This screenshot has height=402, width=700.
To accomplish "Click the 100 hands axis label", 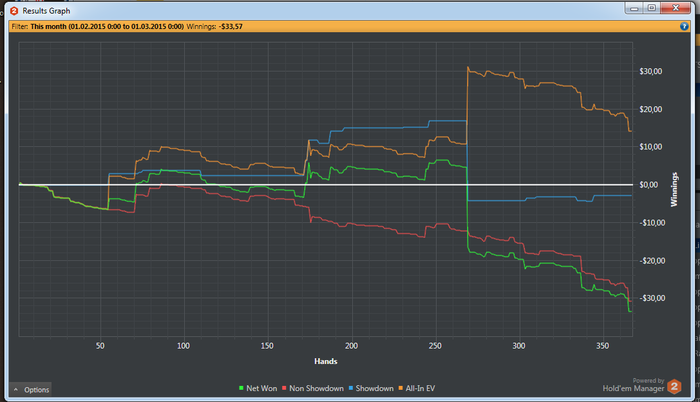I will (x=183, y=346).
